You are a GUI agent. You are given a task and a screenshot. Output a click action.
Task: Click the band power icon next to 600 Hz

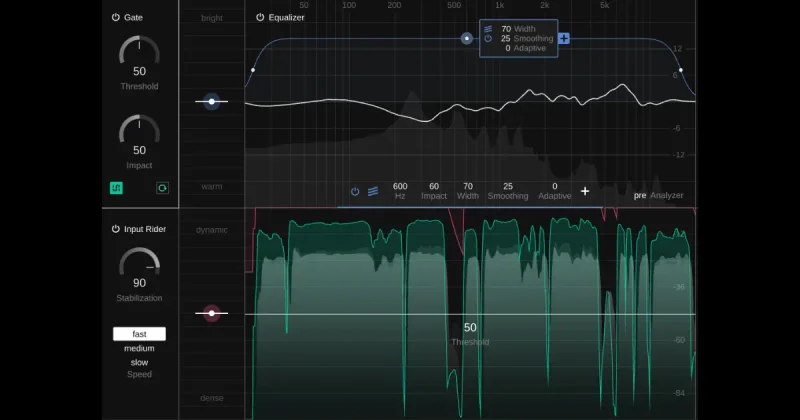(355, 191)
